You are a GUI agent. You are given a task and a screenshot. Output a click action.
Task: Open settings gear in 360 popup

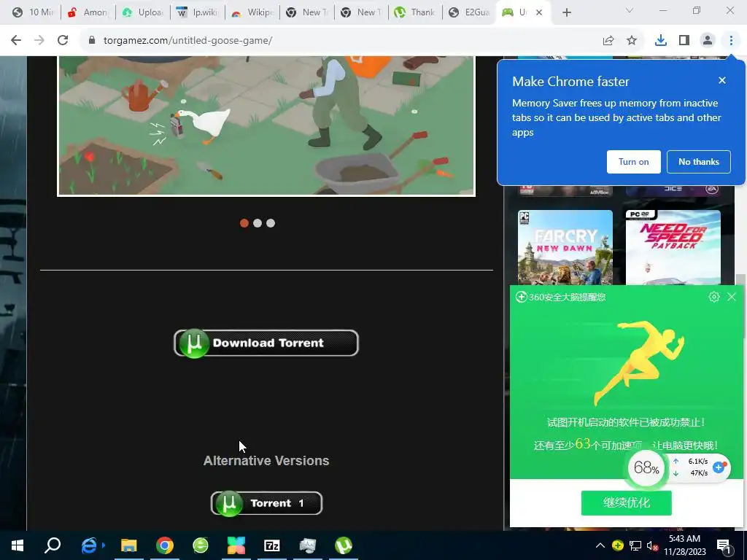click(x=713, y=297)
